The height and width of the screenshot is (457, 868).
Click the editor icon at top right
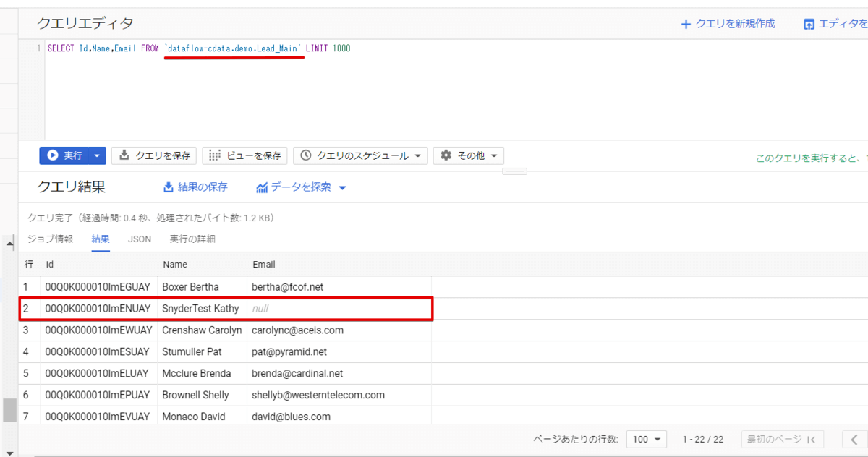pos(809,24)
